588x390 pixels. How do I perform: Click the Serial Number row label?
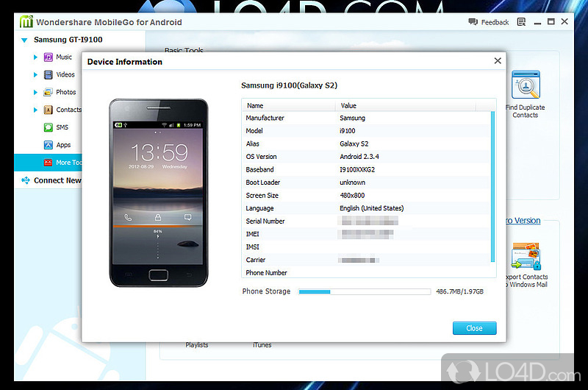265,221
